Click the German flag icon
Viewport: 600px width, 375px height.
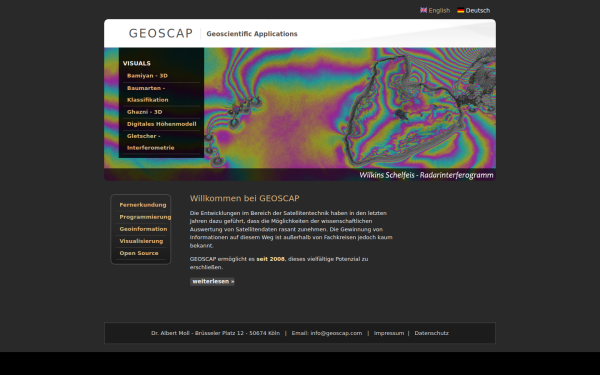tap(461, 10)
